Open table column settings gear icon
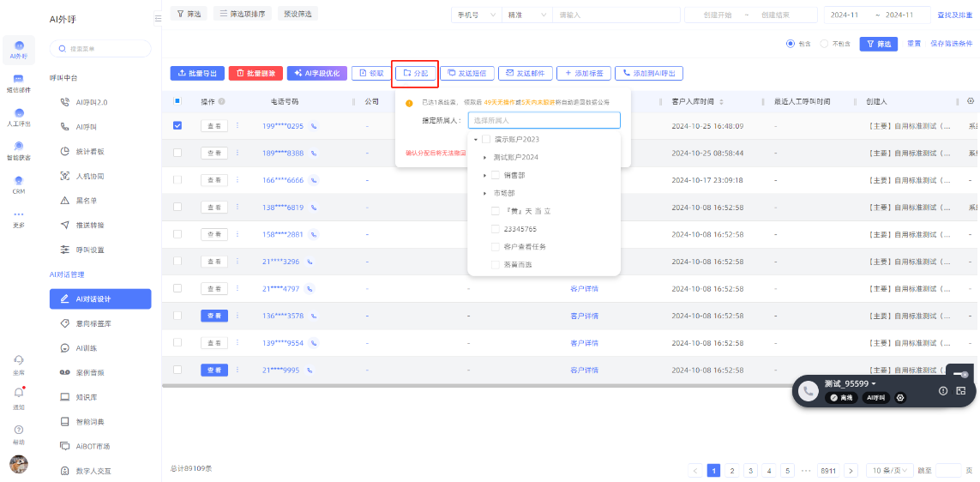Image resolution: width=980 pixels, height=482 pixels. [971, 101]
